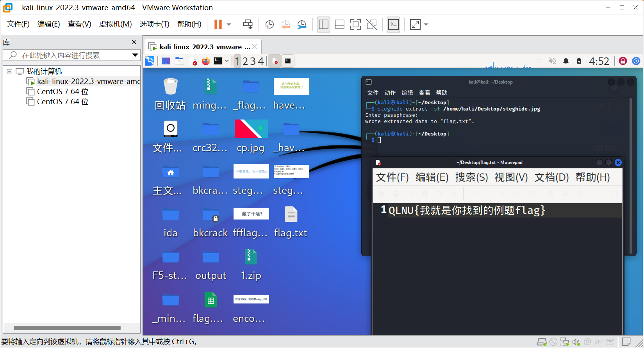Click the blue log out icon
The image size is (644, 348).
(636, 61)
